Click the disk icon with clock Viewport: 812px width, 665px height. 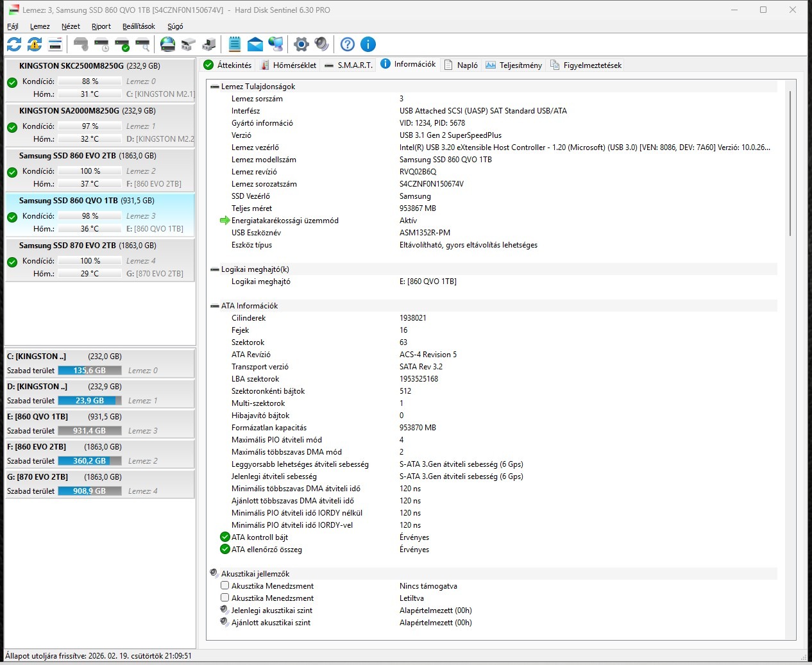pos(101,44)
